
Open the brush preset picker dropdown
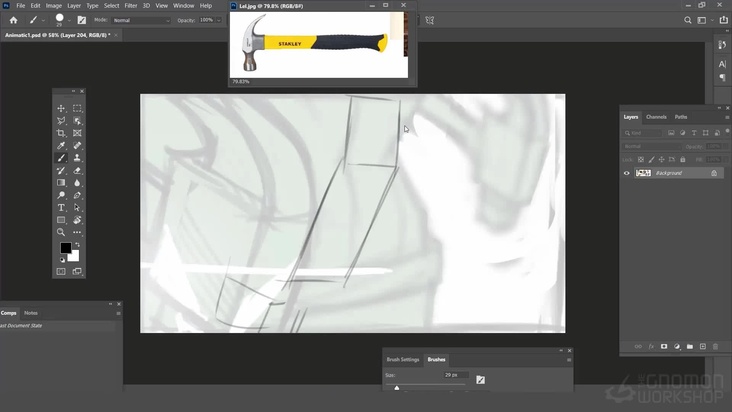point(69,21)
